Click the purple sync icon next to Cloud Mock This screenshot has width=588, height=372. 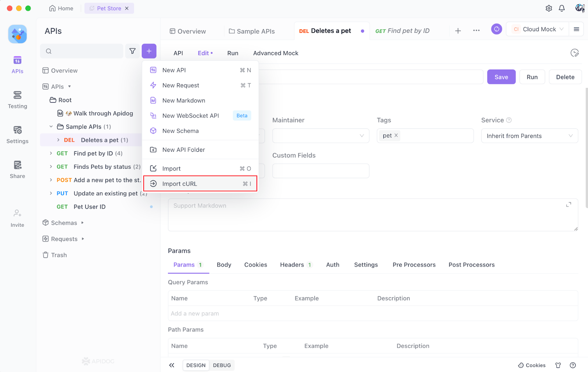[496, 29]
